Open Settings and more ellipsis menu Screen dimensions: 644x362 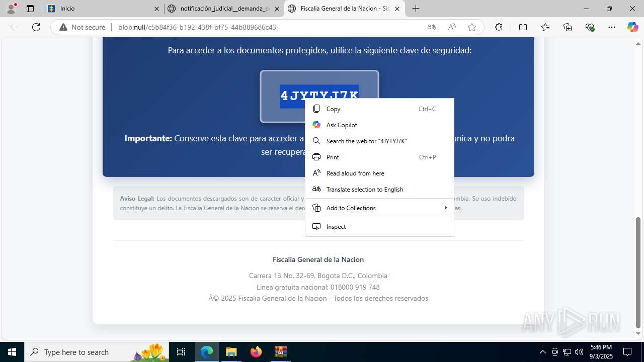point(612,27)
